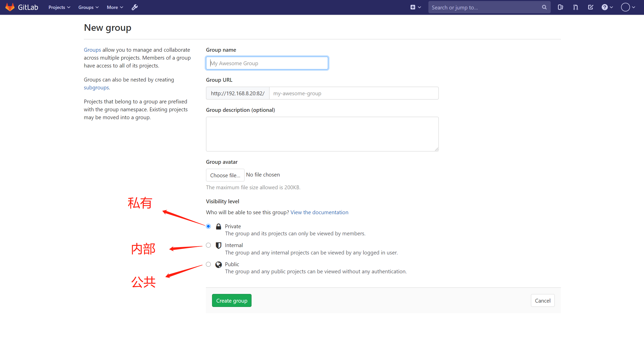Click the search magnifier icon
Image resolution: width=644 pixels, height=351 pixels.
(544, 7)
